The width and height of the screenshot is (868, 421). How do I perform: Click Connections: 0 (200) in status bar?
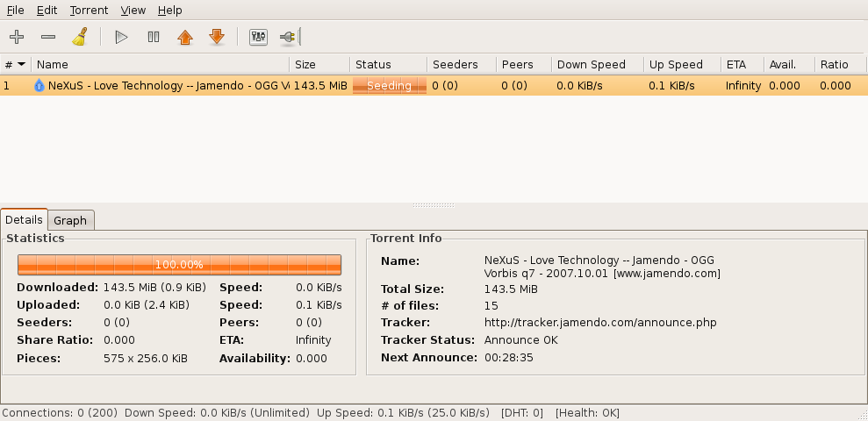[x=60, y=413]
